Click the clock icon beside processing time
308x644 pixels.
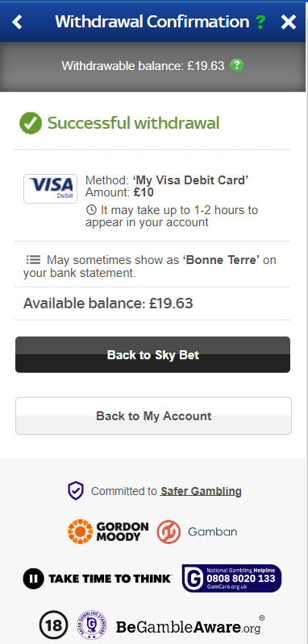point(91,210)
